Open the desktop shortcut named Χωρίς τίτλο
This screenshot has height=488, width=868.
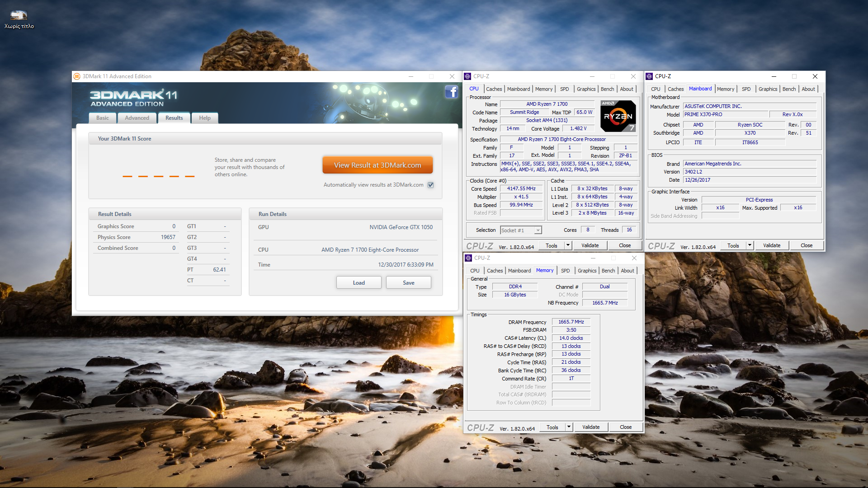[x=19, y=19]
